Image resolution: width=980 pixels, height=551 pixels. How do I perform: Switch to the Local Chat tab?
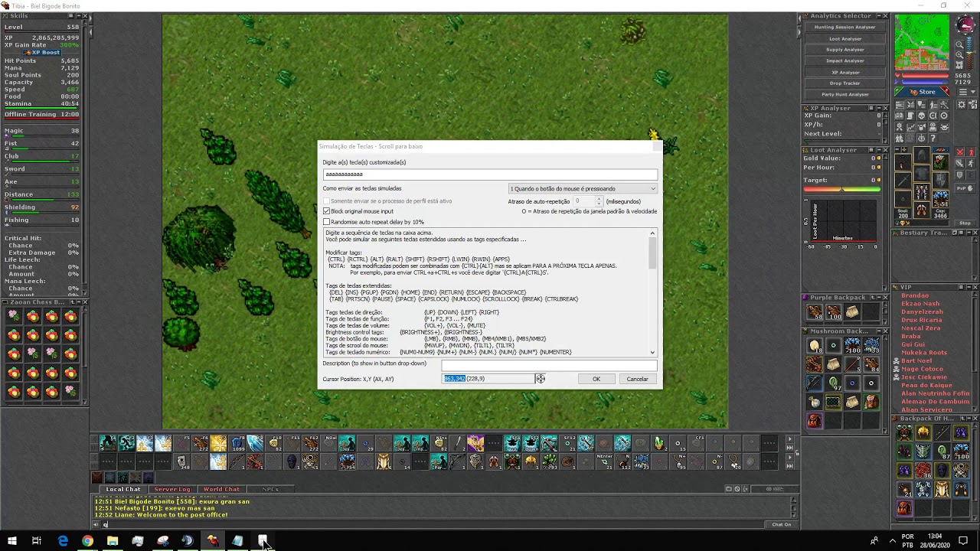[123, 489]
